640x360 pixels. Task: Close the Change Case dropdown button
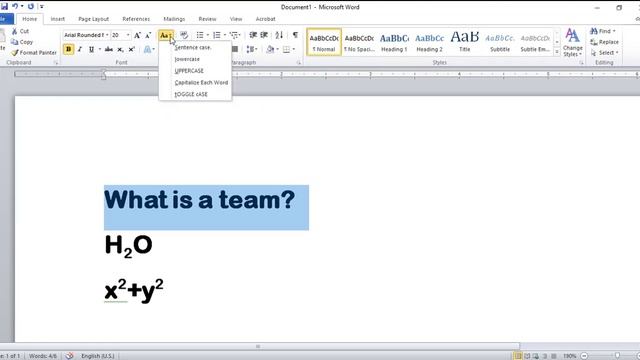click(x=166, y=36)
